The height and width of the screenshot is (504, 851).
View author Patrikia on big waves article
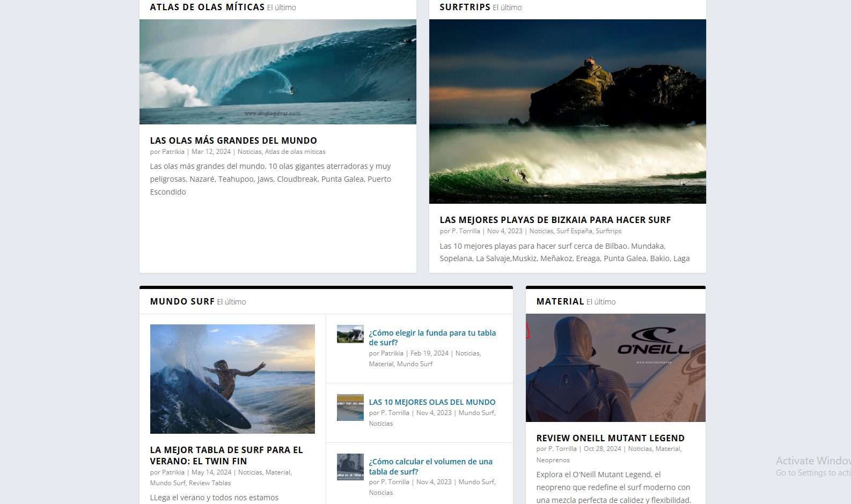point(173,152)
